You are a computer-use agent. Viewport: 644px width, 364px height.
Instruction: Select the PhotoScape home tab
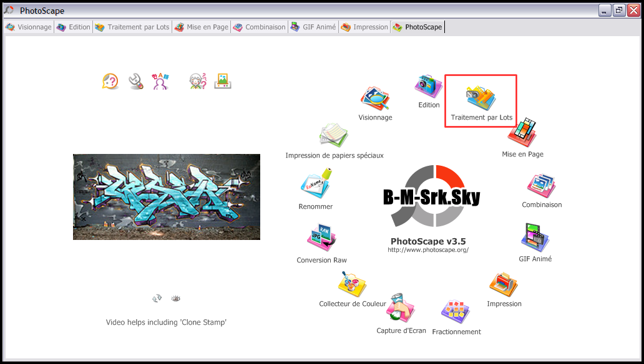pos(417,27)
